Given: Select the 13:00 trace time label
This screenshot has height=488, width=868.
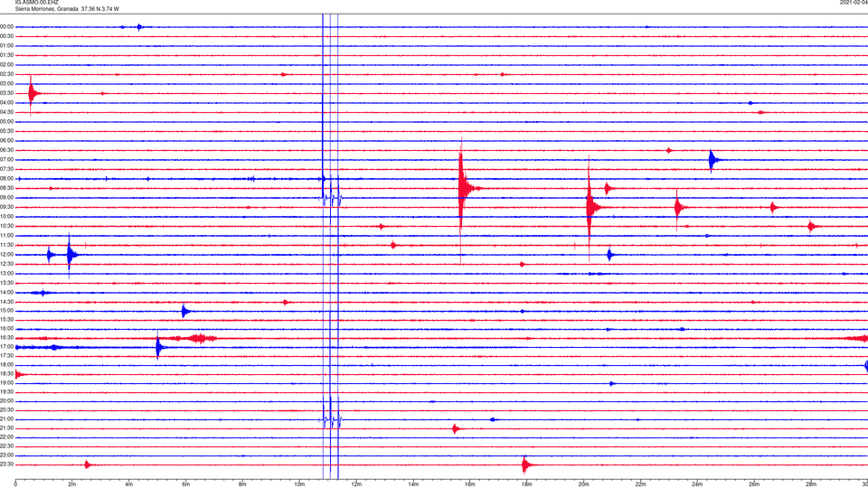Looking at the screenshot, I should (6, 273).
